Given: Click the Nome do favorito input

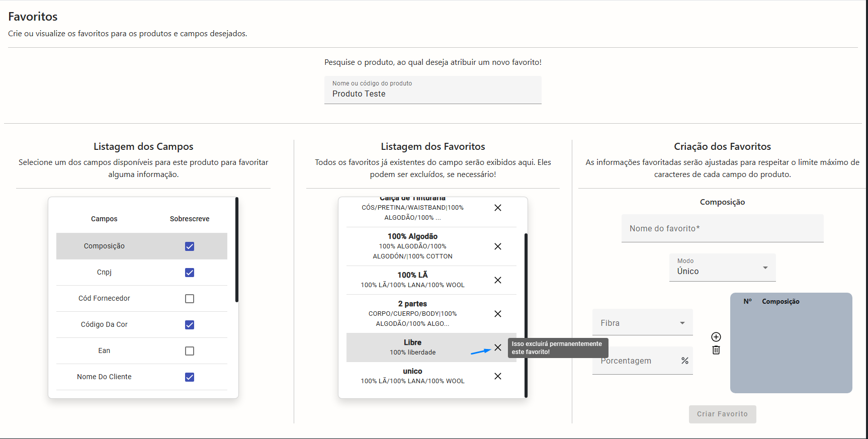Looking at the screenshot, I should pos(722,228).
